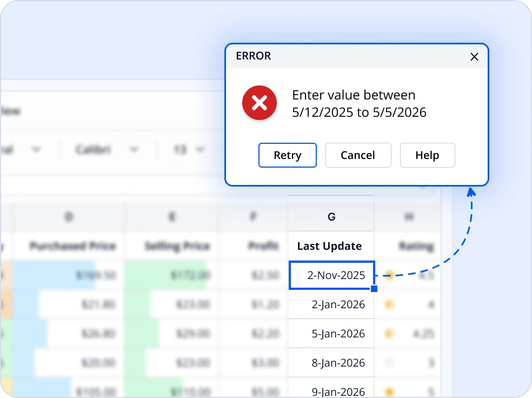Viewport: 532px width, 398px height.
Task: Select column header G
Action: click(331, 216)
